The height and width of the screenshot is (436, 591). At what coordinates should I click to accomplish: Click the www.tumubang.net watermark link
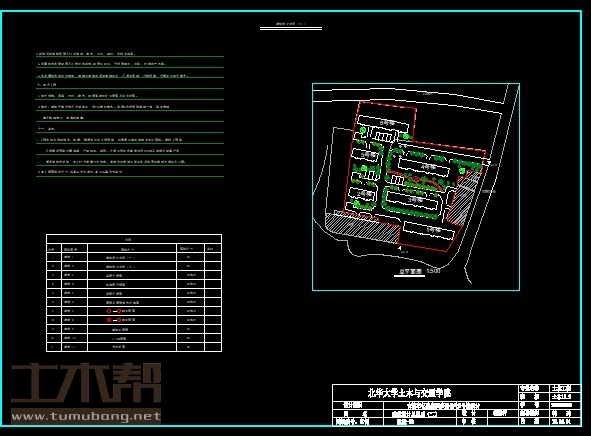click(x=86, y=416)
